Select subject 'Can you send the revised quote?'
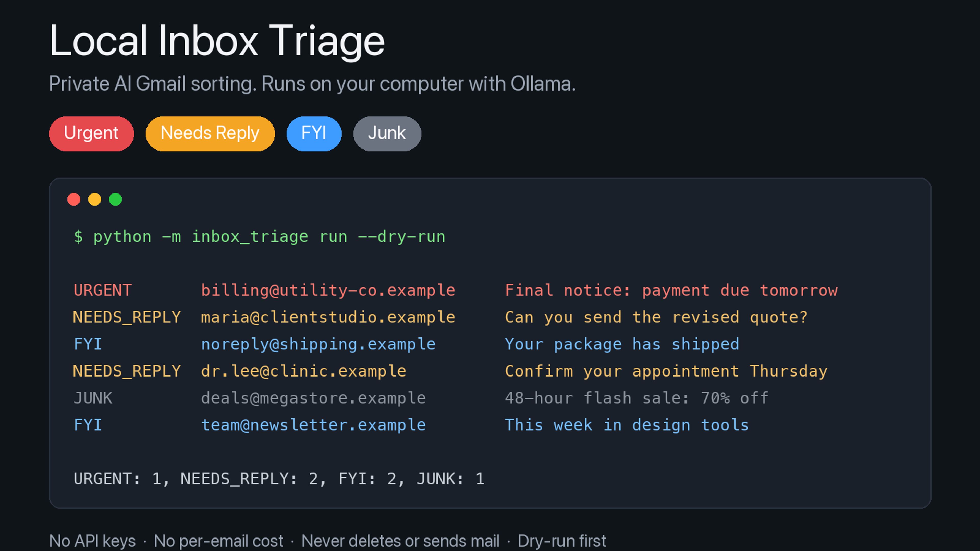This screenshot has height=551, width=980. 656,318
